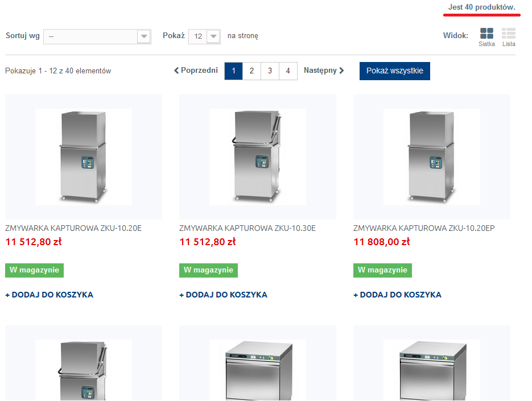This screenshot has height=401, width=532.
Task: Switch to Lista list view icon
Action: pos(509,34)
